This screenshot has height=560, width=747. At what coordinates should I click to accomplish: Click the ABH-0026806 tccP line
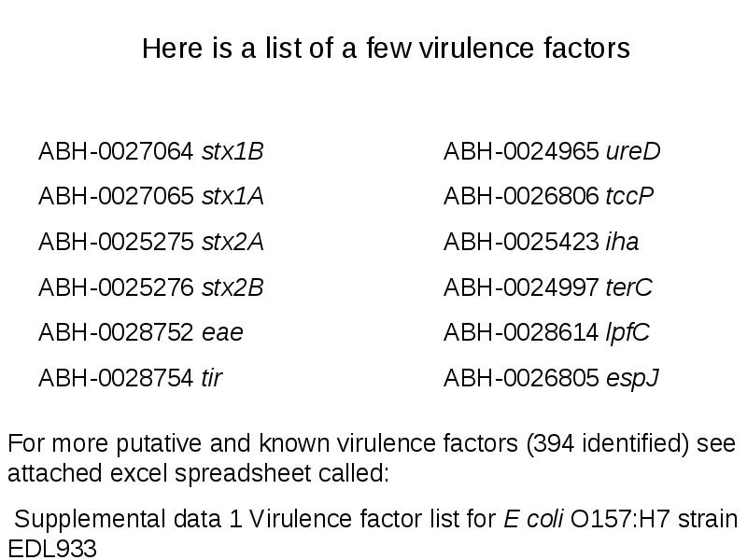(548, 196)
